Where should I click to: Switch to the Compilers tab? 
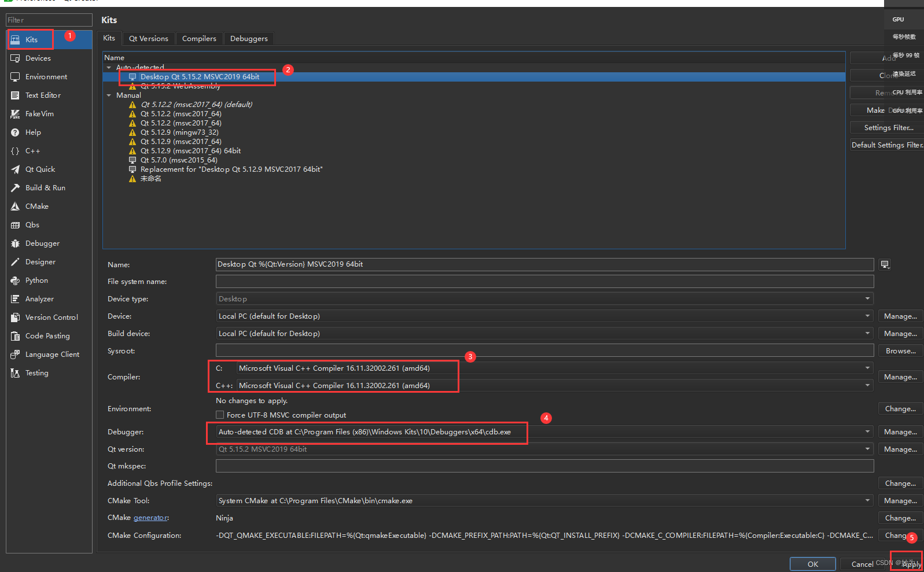[199, 39]
